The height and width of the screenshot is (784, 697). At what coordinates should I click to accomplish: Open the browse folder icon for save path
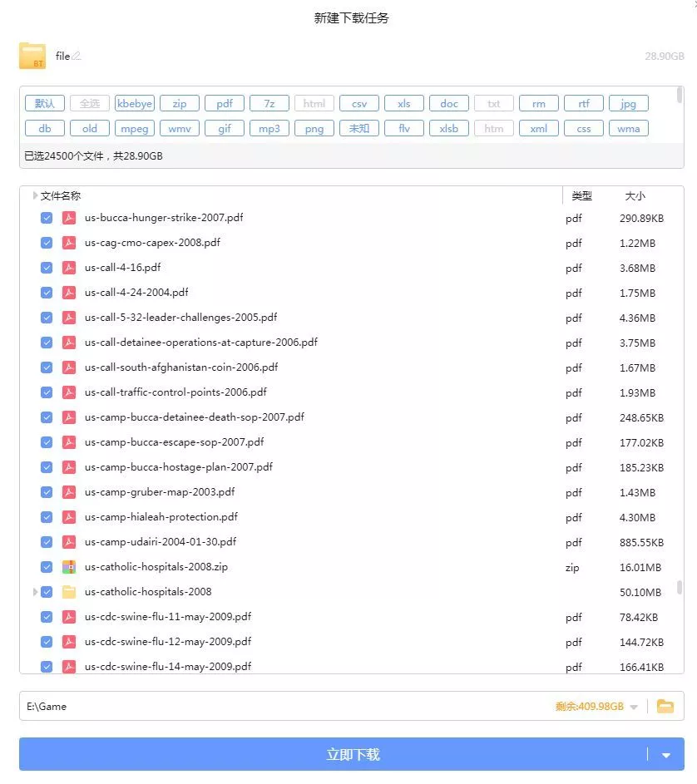point(665,706)
